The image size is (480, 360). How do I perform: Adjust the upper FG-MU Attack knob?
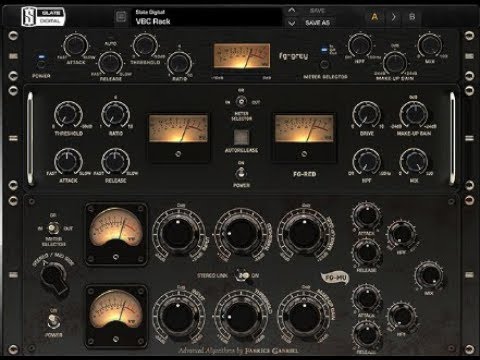coord(366,215)
